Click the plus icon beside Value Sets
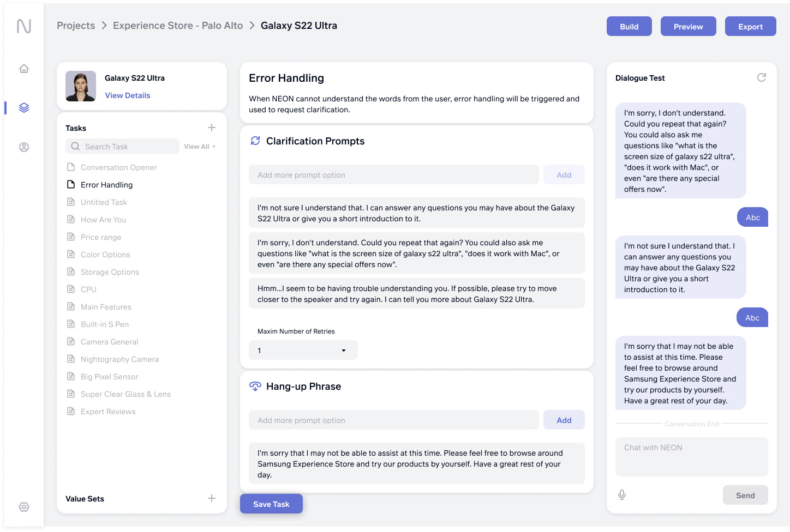Viewport: 790px width, 532px height. click(x=212, y=498)
